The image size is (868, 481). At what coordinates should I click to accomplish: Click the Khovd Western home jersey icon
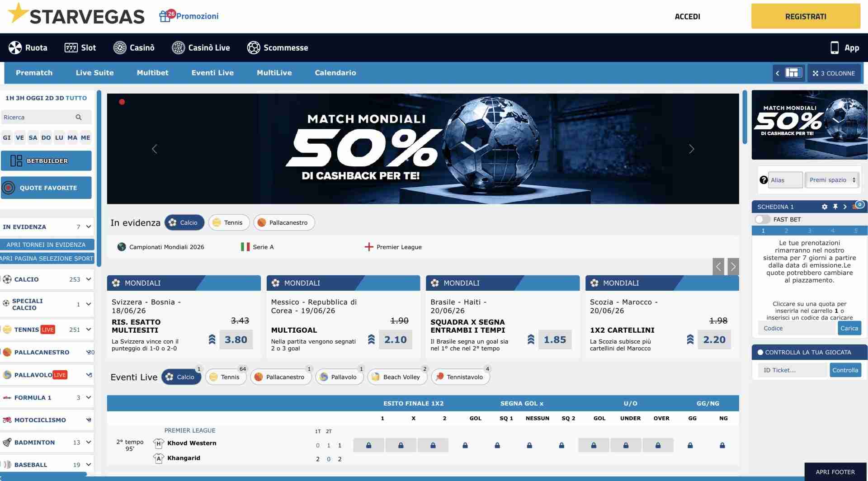pyautogui.click(x=158, y=443)
